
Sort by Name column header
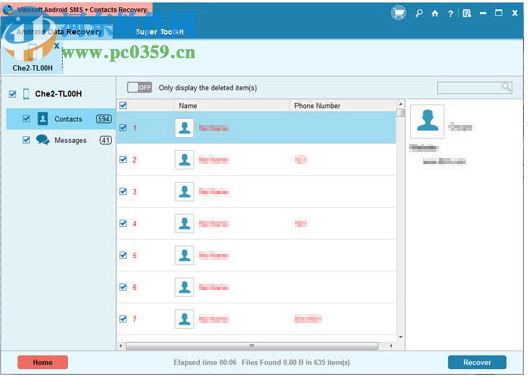point(231,106)
